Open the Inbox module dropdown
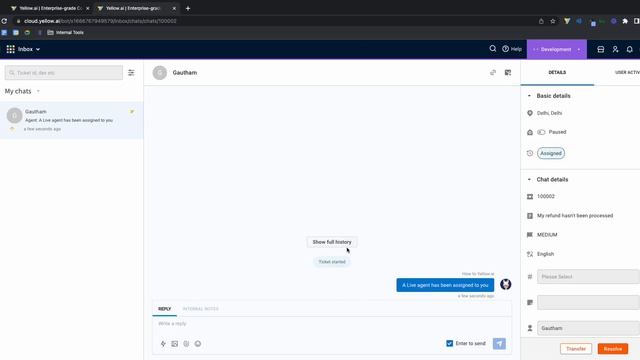This screenshot has height=360, width=640. coord(29,49)
